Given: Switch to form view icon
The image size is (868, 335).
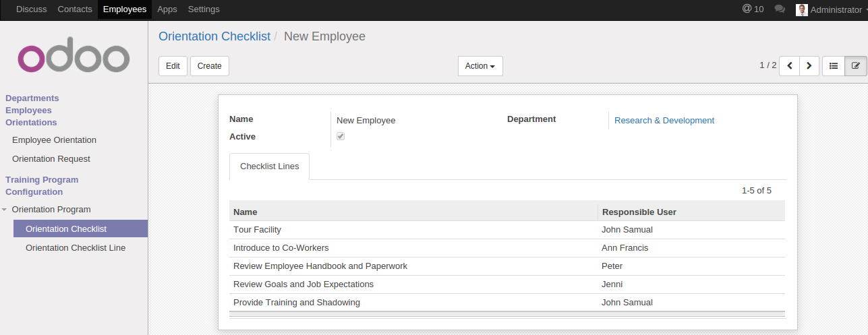Looking at the screenshot, I should pyautogui.click(x=856, y=66).
